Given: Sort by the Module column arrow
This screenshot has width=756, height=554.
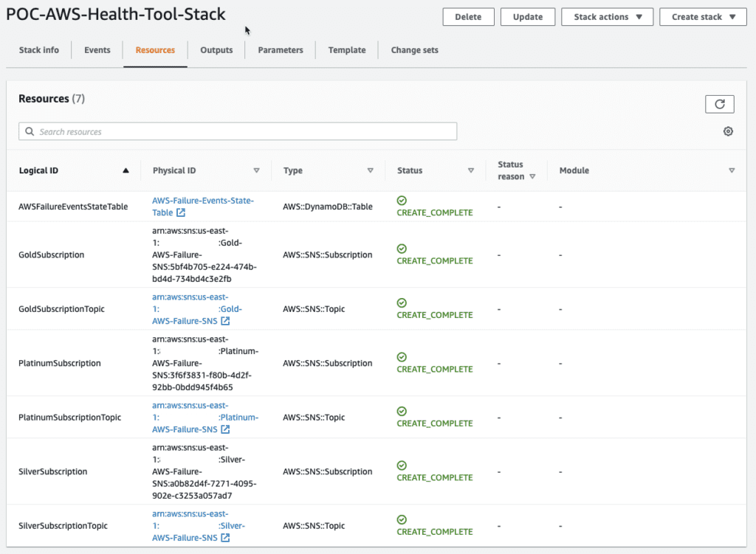Looking at the screenshot, I should pyautogui.click(x=731, y=170).
